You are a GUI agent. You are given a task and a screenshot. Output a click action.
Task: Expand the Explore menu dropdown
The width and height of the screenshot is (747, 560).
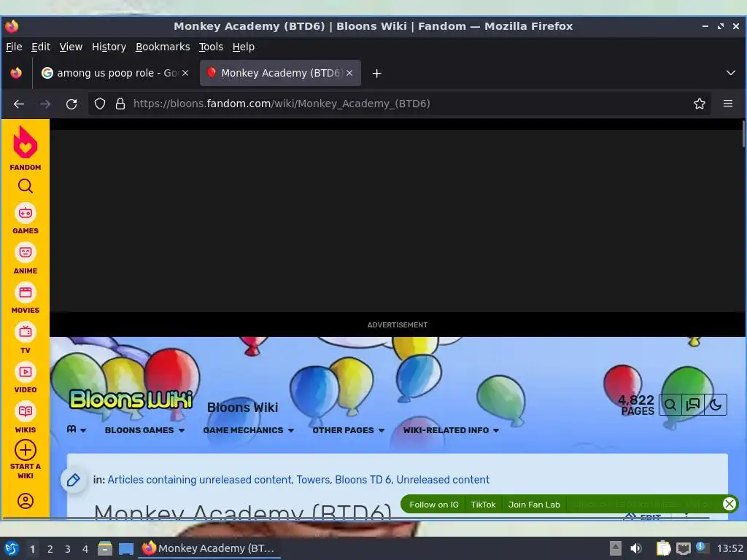pyautogui.click(x=76, y=429)
